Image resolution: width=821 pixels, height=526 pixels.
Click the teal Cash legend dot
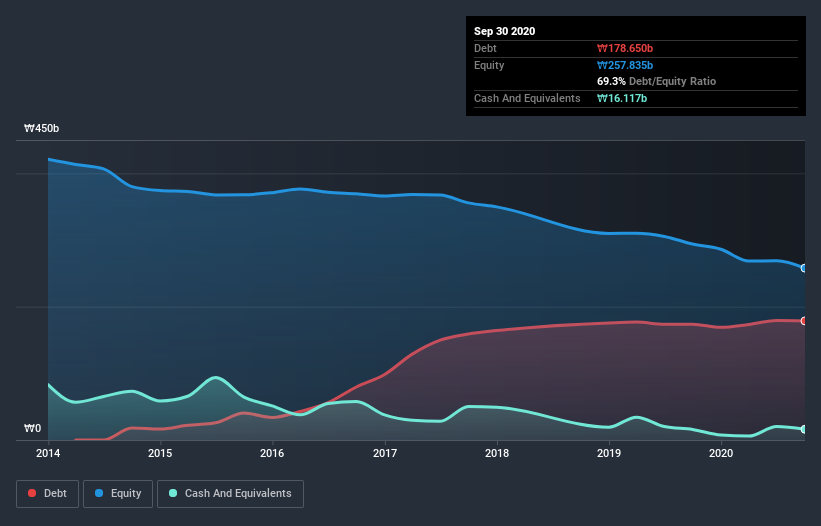[x=173, y=493]
